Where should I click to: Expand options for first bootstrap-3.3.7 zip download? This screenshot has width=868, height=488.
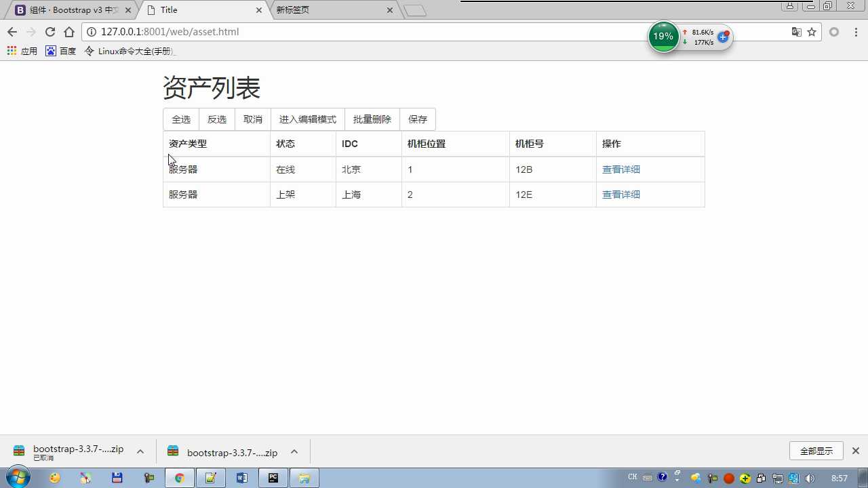tap(140, 451)
